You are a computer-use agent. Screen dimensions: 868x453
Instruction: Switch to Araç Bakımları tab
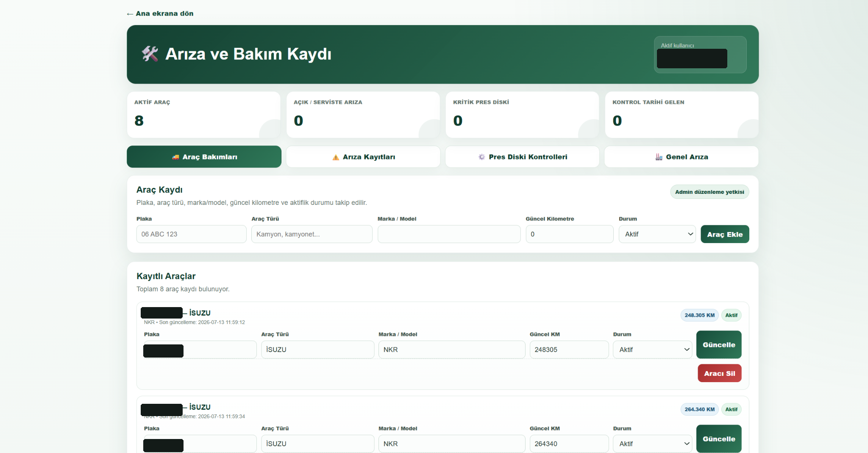point(204,157)
